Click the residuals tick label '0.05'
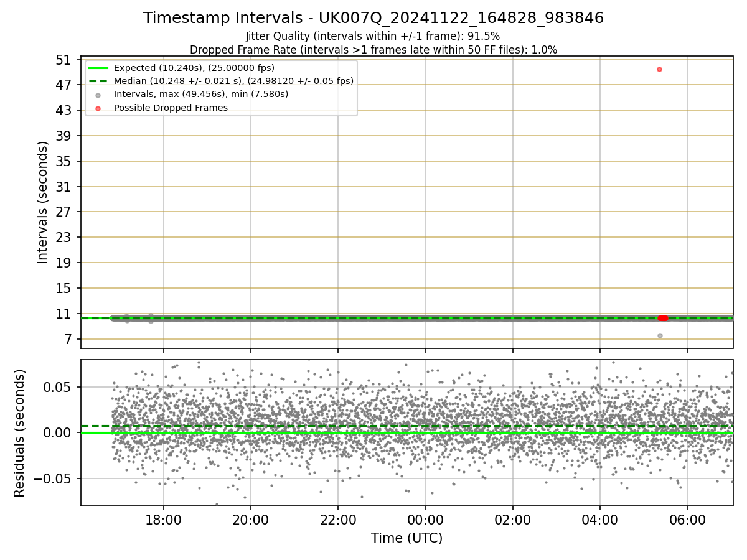This screenshot has height=560, width=747. [57, 387]
